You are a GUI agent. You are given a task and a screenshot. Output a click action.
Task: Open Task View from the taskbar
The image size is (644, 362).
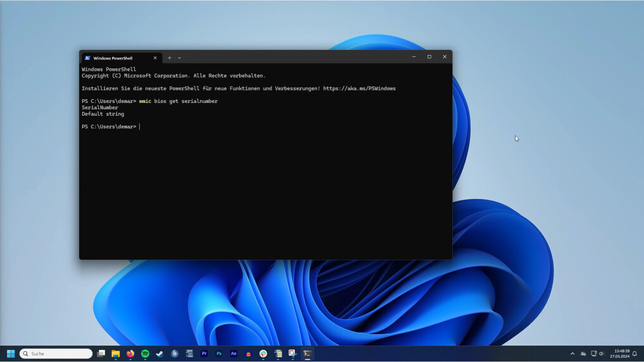tap(101, 354)
